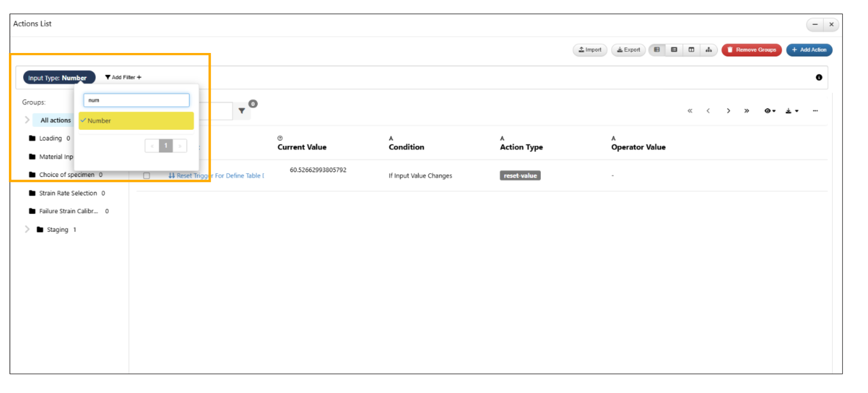This screenshot has width=868, height=393.
Task: Click the info icon in the filter bar
Action: point(819,77)
